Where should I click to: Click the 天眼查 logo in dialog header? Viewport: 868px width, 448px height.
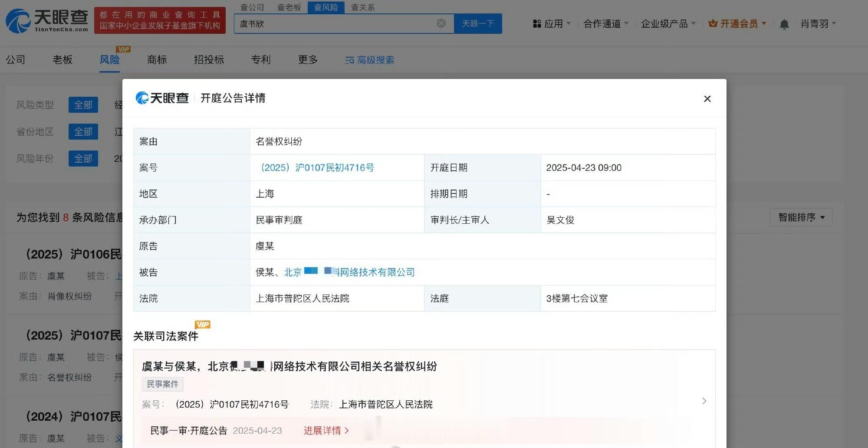[162, 98]
